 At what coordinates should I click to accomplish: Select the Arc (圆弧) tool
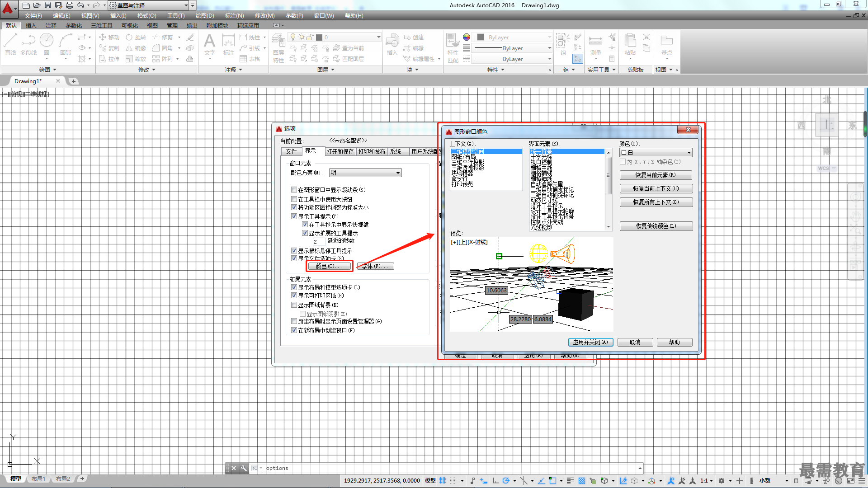(x=66, y=44)
